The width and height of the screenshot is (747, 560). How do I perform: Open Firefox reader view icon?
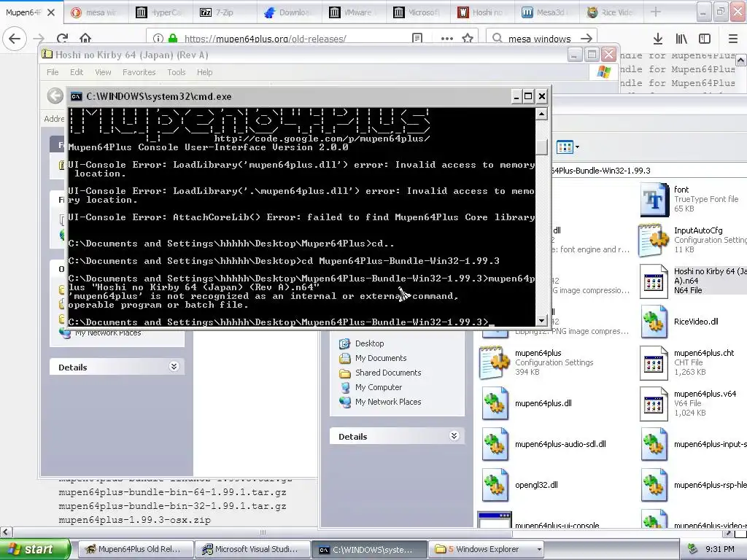coord(417,38)
